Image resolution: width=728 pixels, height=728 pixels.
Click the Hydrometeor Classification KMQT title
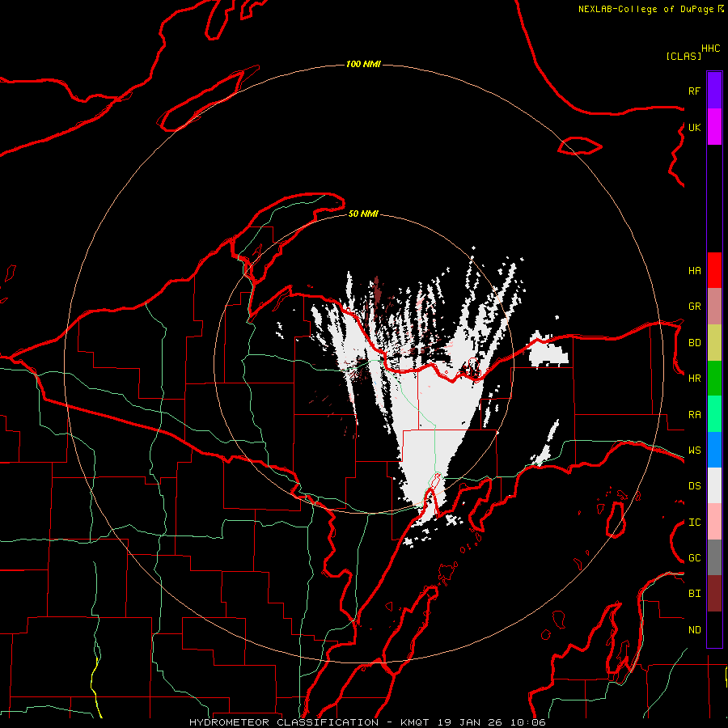click(x=367, y=722)
